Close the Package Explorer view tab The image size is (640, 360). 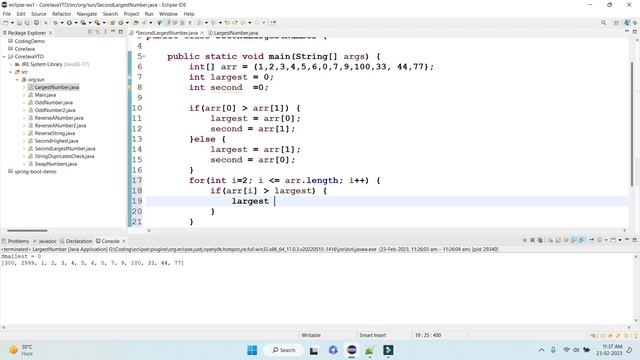click(50, 33)
